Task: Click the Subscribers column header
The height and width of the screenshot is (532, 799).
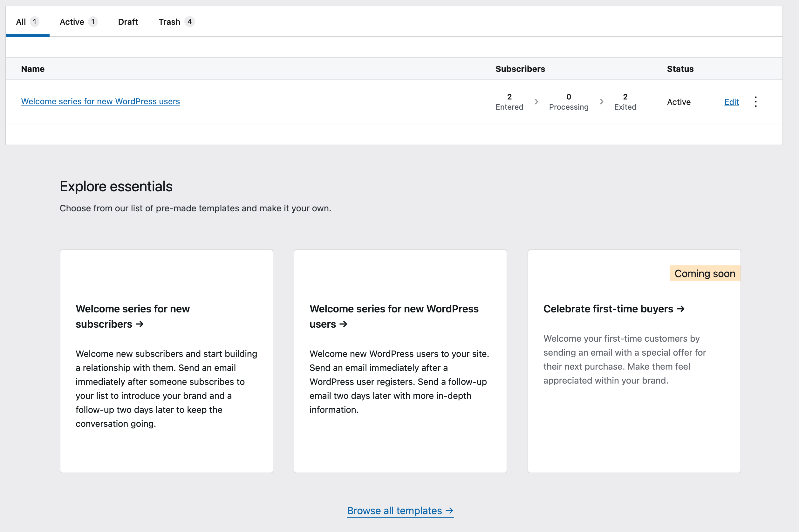Action: click(520, 69)
